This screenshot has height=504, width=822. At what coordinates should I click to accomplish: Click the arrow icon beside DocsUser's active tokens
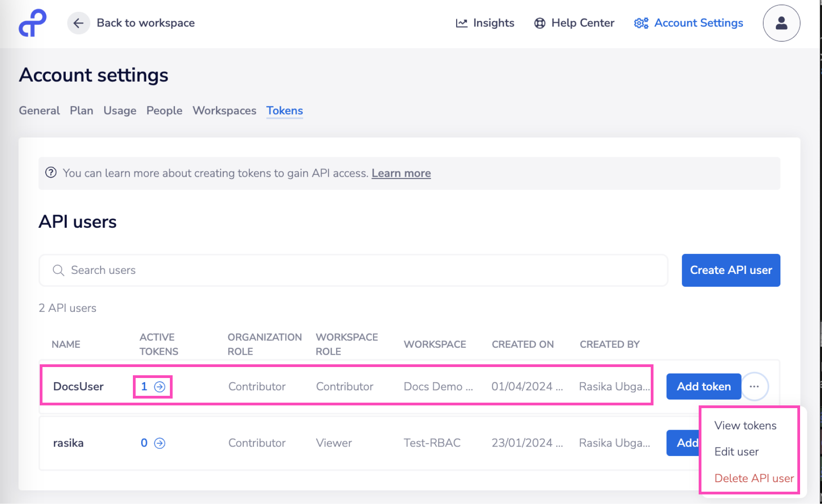pos(159,387)
